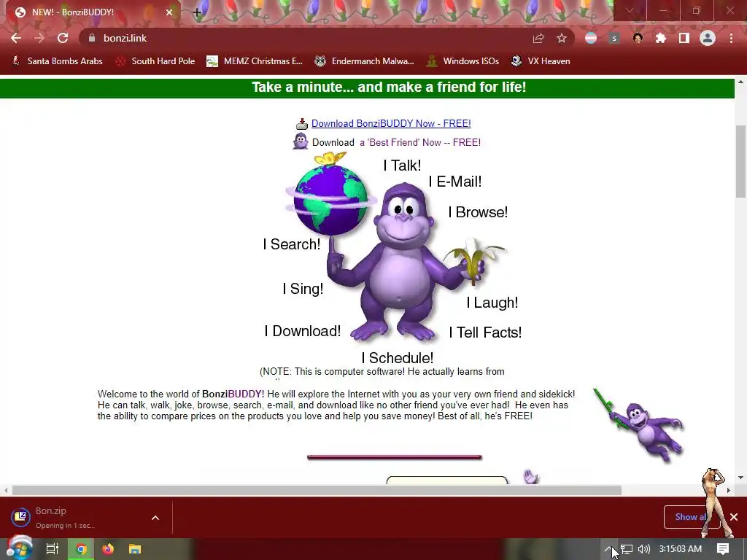Click the 'I Search!' text
The width and height of the screenshot is (747, 560).
tap(292, 244)
